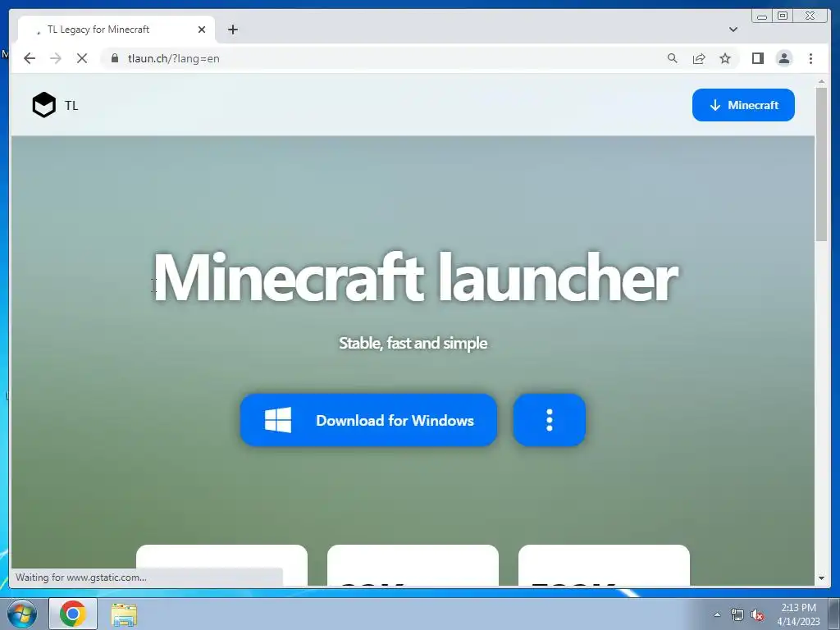Stop loading the page
This screenshot has width=840, height=630.
click(x=82, y=58)
